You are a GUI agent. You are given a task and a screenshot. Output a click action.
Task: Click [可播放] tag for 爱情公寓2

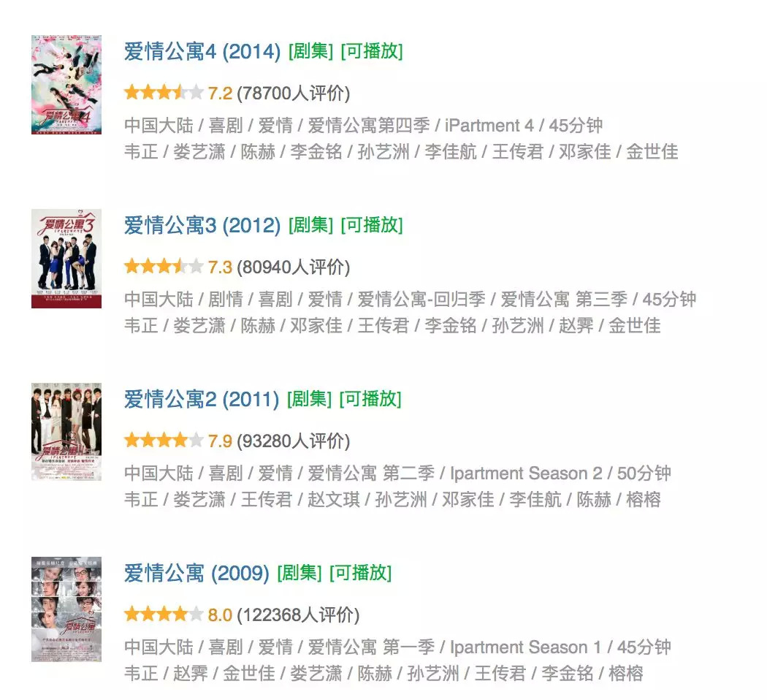[370, 399]
